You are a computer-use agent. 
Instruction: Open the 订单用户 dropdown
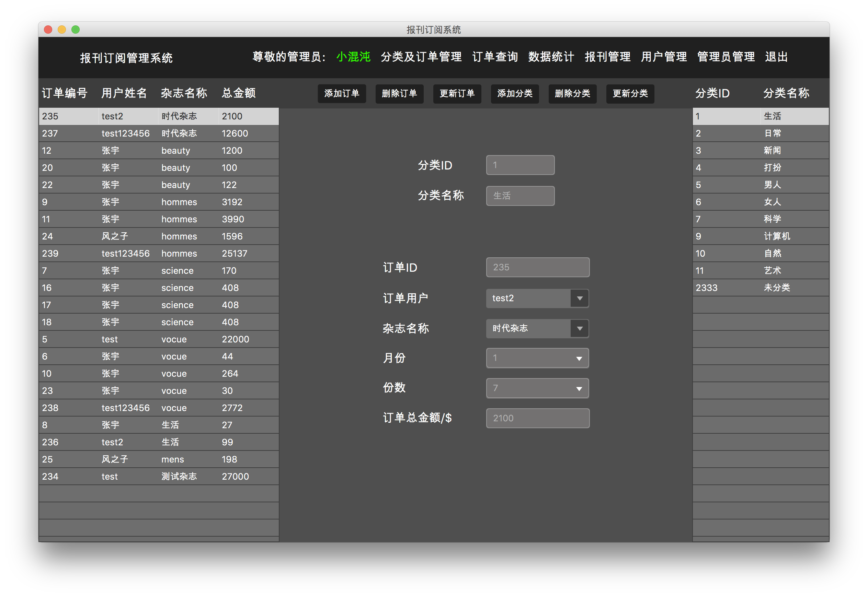click(537, 298)
